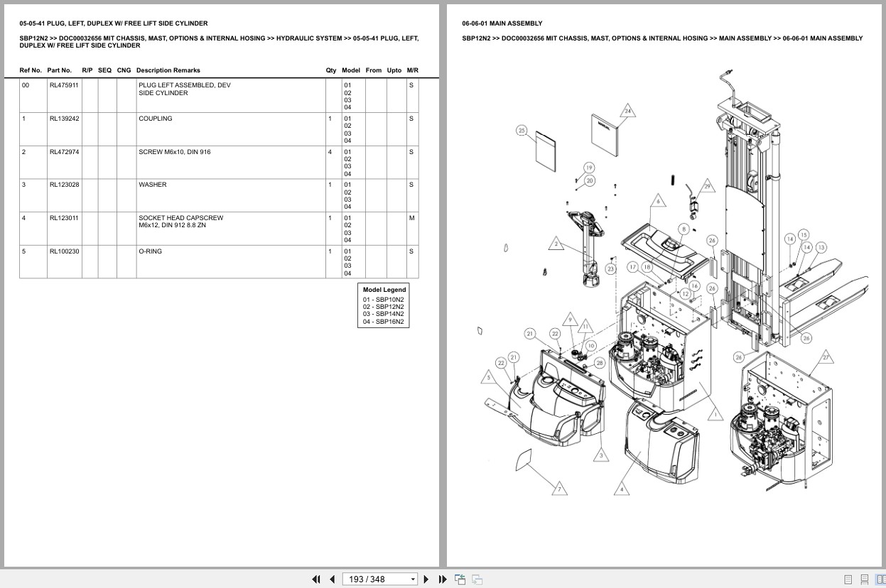Click legend entry 04 - SBP16N2
The width and height of the screenshot is (886, 588).
tap(383, 322)
